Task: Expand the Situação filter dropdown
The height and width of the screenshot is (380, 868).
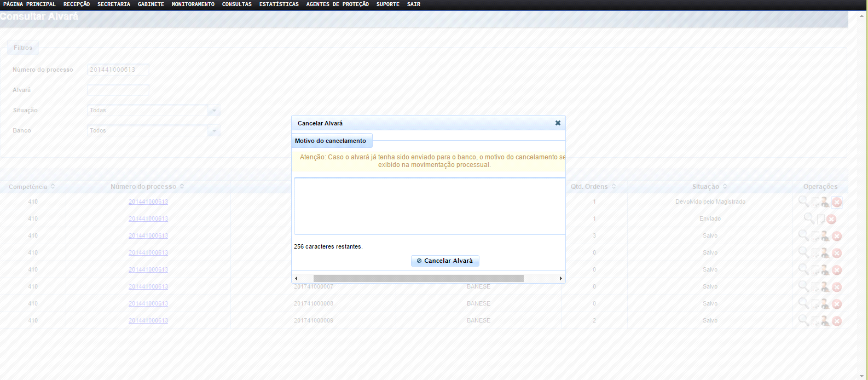Action: [214, 111]
